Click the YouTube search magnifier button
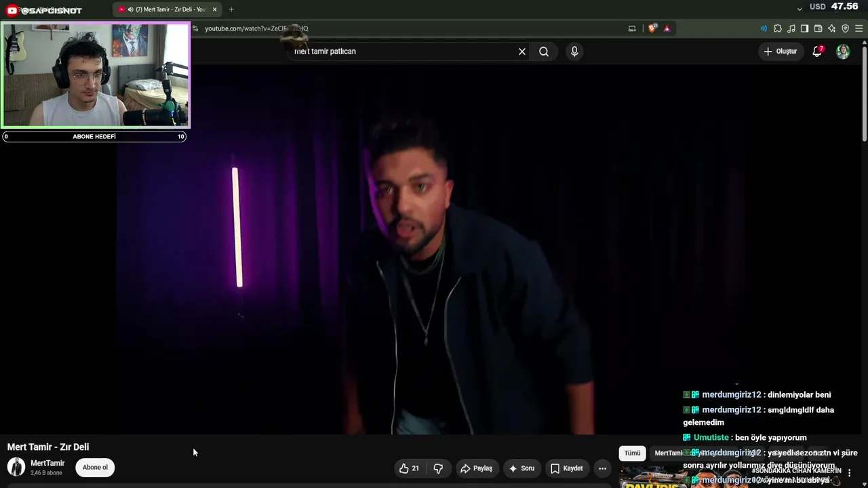Screen dimensions: 868x488 pos(544,52)
